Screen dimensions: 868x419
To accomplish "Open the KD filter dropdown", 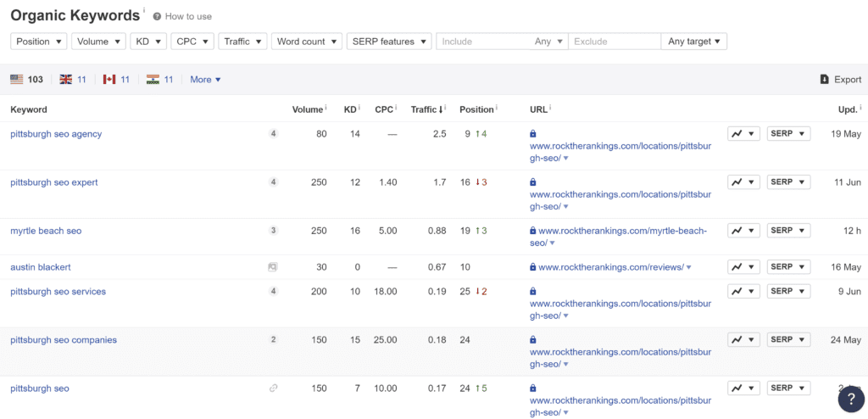I will [148, 42].
